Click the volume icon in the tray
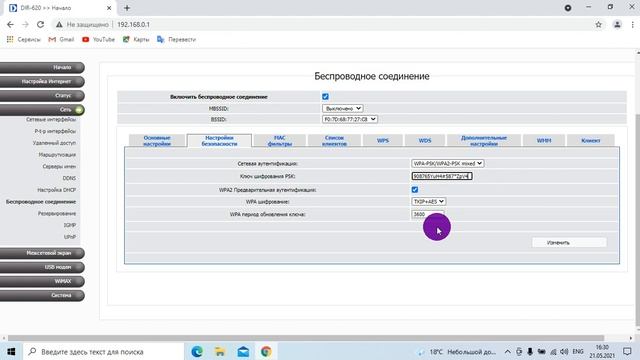This screenshot has width=640, height=360. click(x=564, y=351)
